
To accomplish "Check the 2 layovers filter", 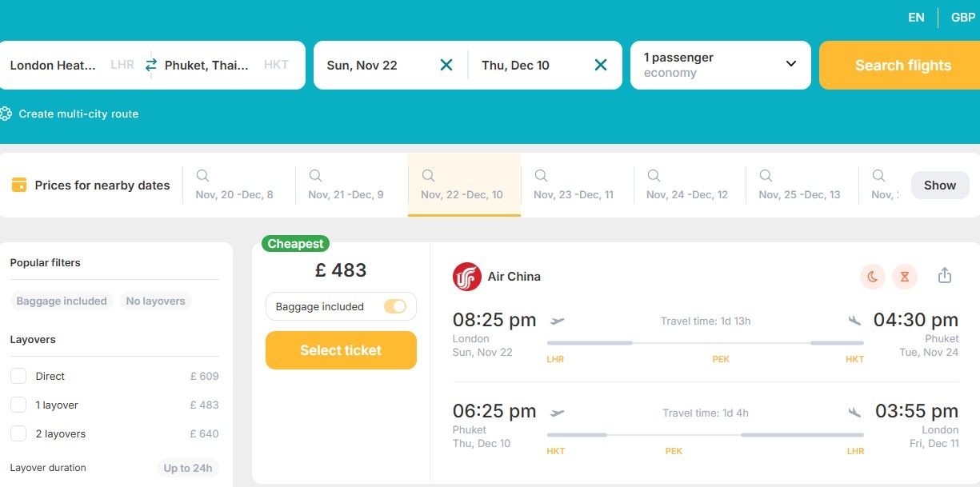I will 18,433.
